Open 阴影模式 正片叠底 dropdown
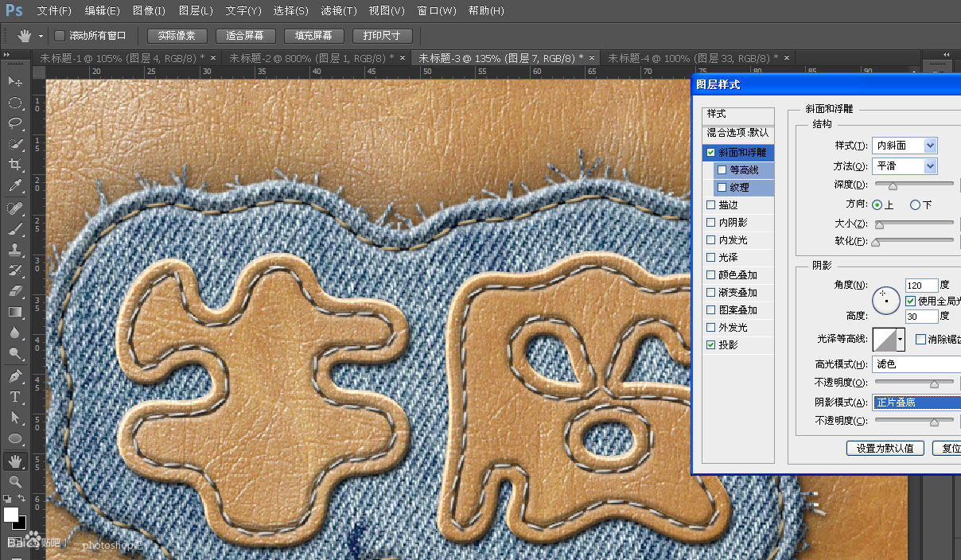 (916, 402)
